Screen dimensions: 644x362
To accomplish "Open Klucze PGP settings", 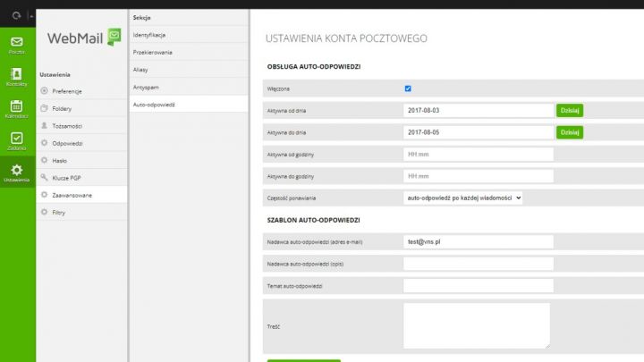I will [68, 177].
